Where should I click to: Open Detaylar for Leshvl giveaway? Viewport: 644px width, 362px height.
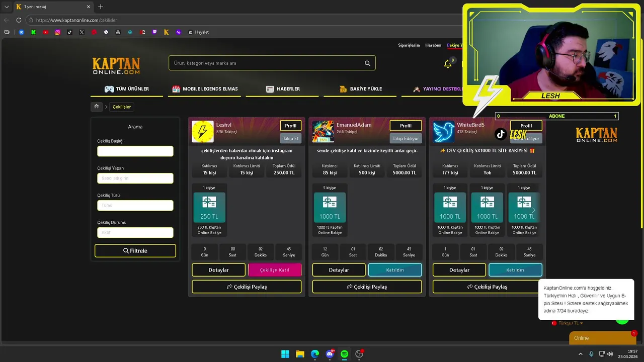point(218,270)
